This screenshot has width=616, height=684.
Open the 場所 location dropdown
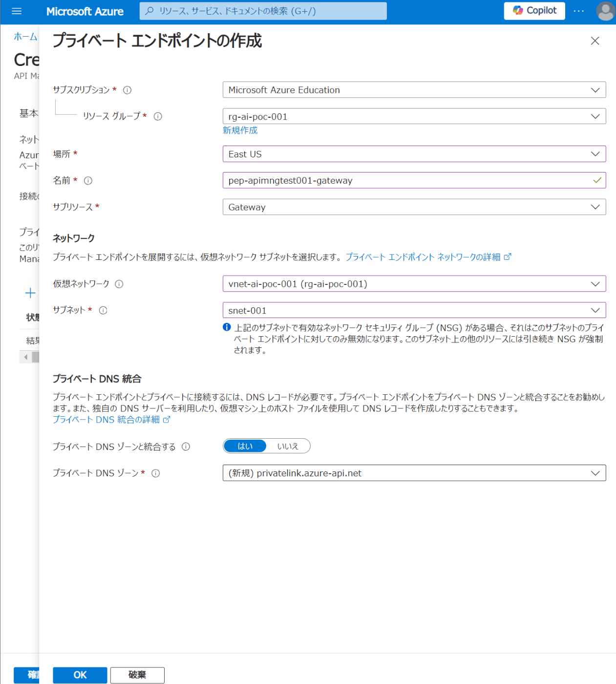point(595,154)
